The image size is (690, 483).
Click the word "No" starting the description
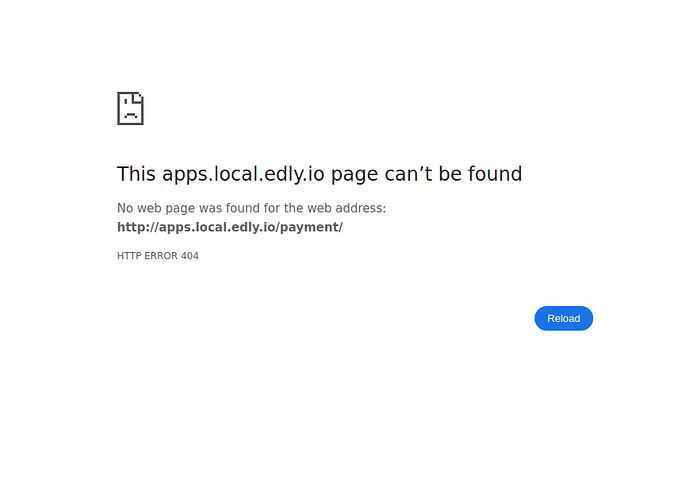tap(125, 208)
